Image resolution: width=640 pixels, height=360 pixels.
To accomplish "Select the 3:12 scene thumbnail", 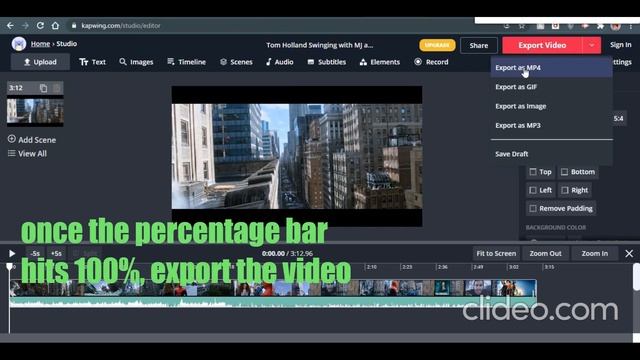I will tap(35, 111).
